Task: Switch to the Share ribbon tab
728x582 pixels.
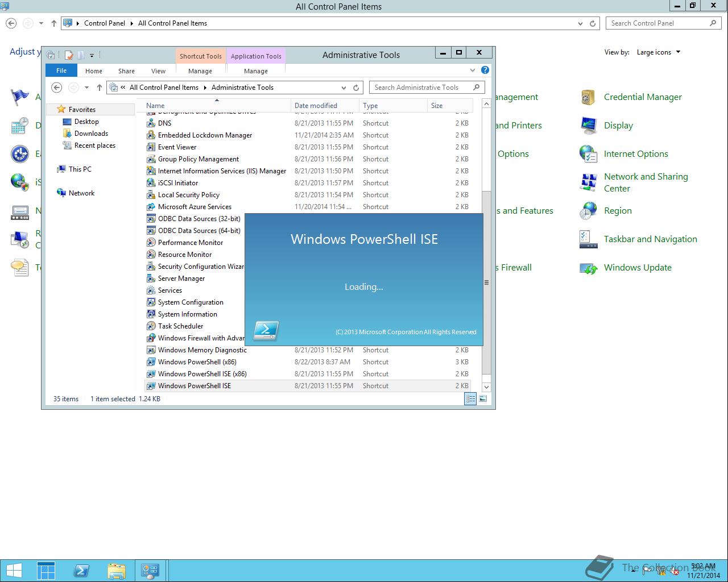Action: click(126, 71)
